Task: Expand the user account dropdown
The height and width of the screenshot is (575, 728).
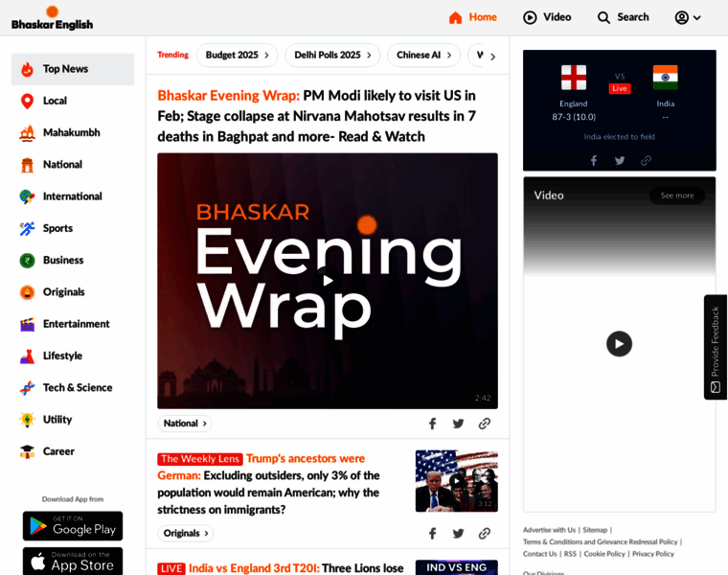Action: click(688, 17)
